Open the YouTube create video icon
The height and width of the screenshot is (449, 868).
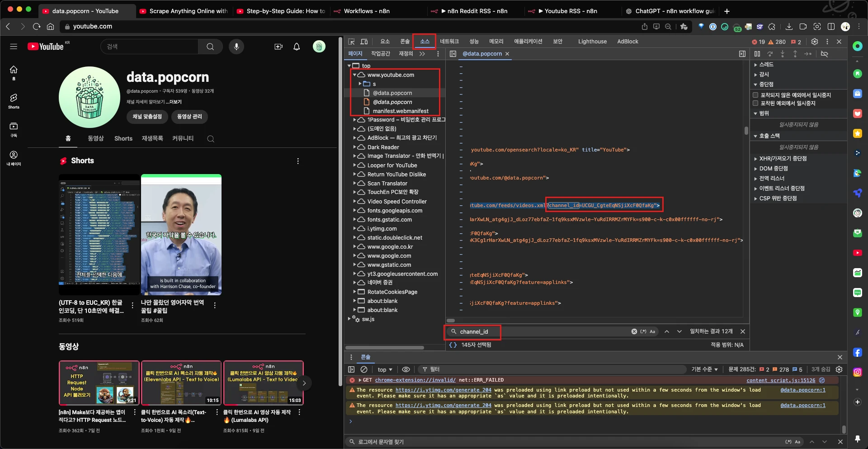click(x=278, y=47)
